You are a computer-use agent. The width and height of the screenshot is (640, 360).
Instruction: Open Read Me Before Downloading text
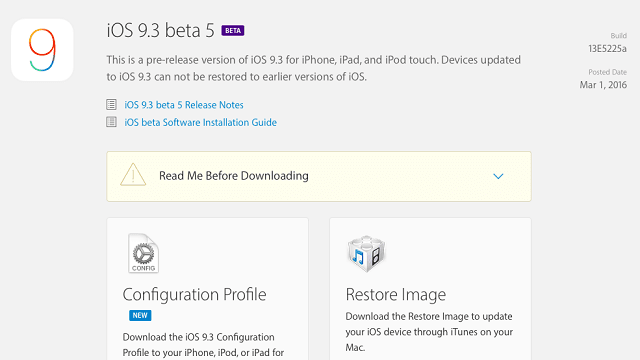tap(233, 176)
